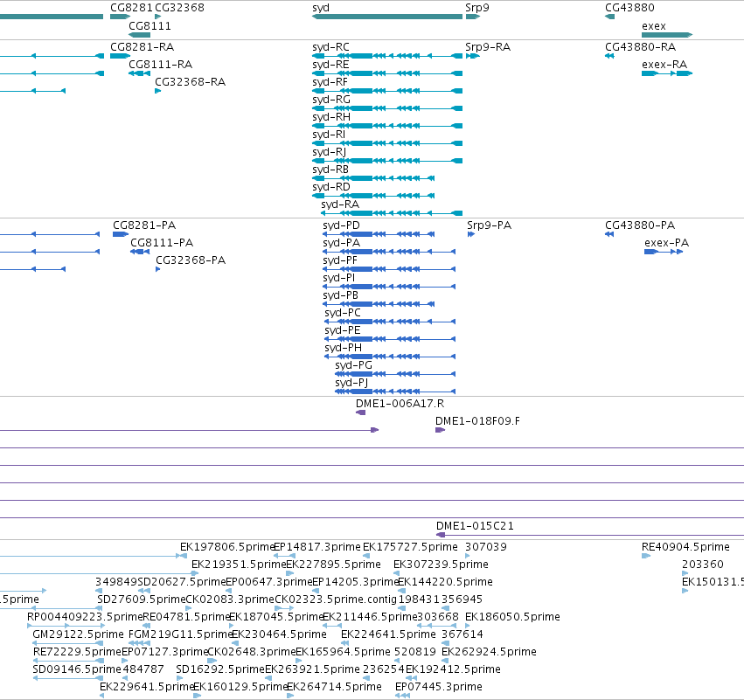Click transcript syd-RH

point(331,117)
